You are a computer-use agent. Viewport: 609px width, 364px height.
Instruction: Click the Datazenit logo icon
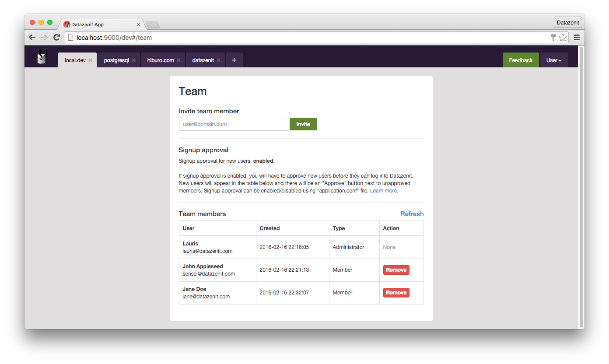(x=42, y=57)
